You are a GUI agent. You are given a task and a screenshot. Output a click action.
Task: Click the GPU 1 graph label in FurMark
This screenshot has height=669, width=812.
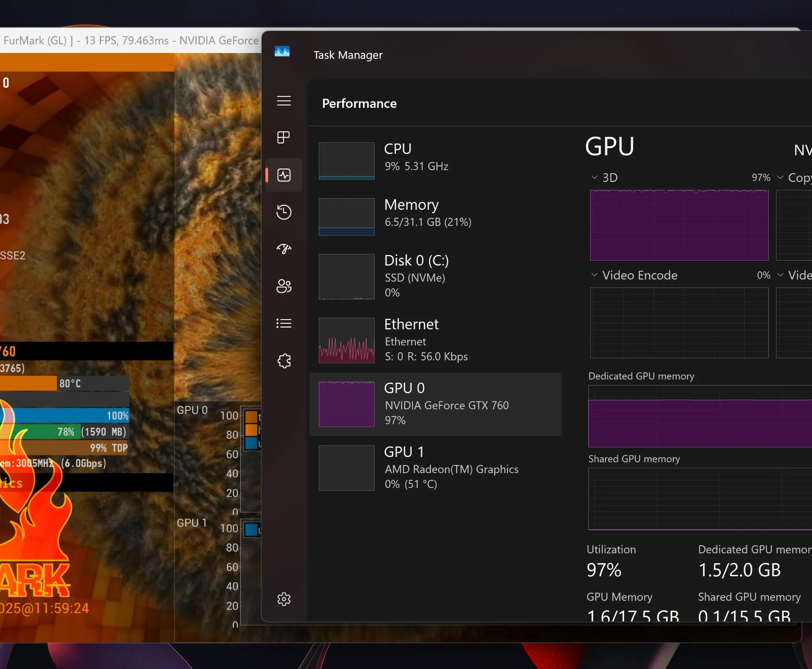192,523
